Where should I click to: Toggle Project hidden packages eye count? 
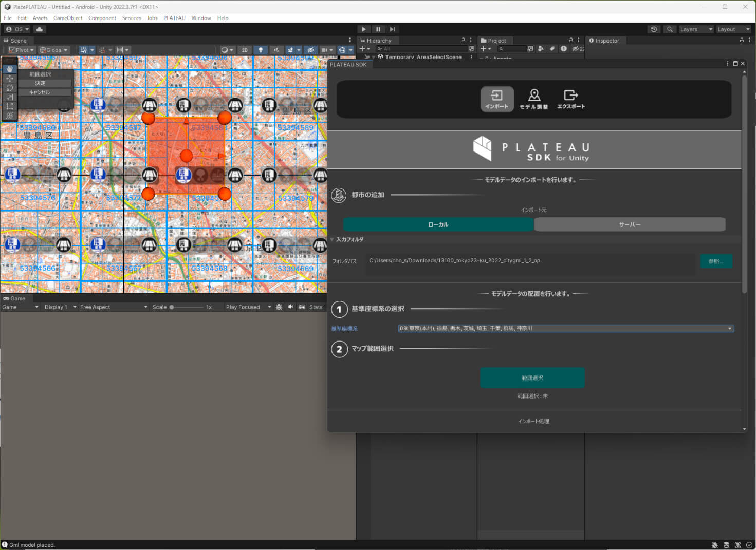click(x=578, y=49)
